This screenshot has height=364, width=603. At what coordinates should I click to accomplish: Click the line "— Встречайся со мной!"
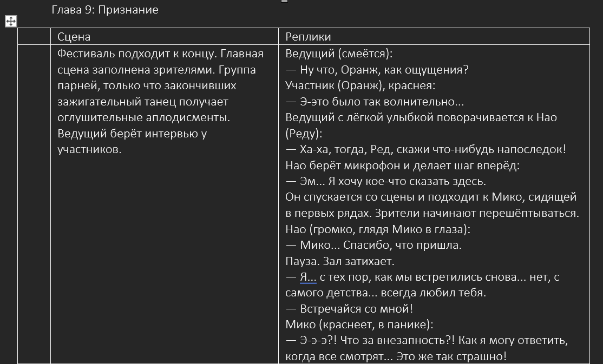pos(349,309)
